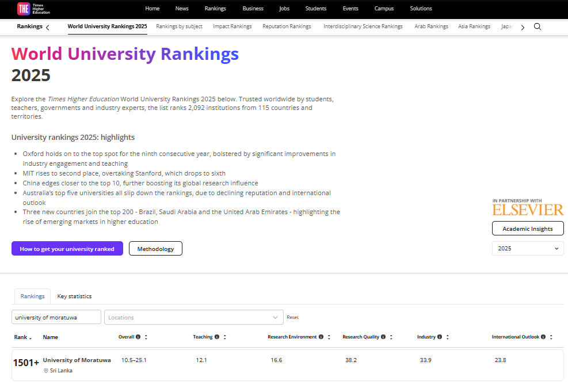Click Research Environment info icon
The height and width of the screenshot is (392, 568).
click(321, 337)
